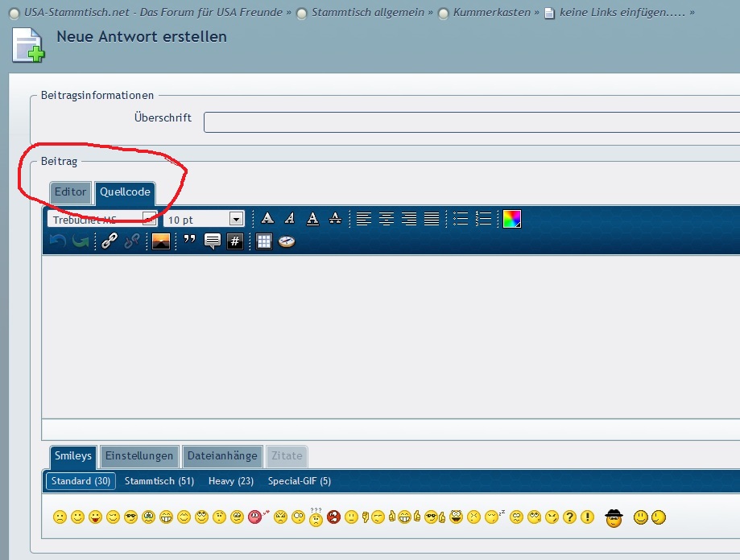Insert a hyperlink with chain icon
Viewport: 740px width, 560px height.
tap(110, 241)
